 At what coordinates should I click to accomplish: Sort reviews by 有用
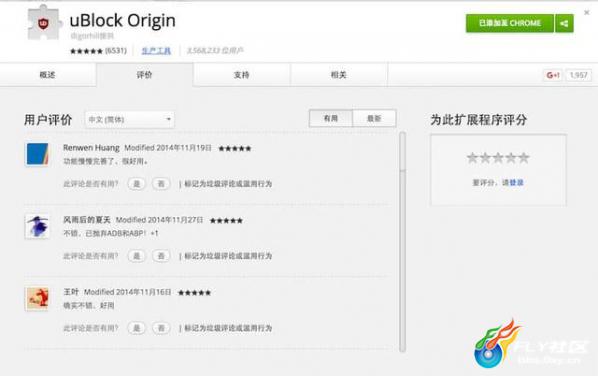coord(331,119)
